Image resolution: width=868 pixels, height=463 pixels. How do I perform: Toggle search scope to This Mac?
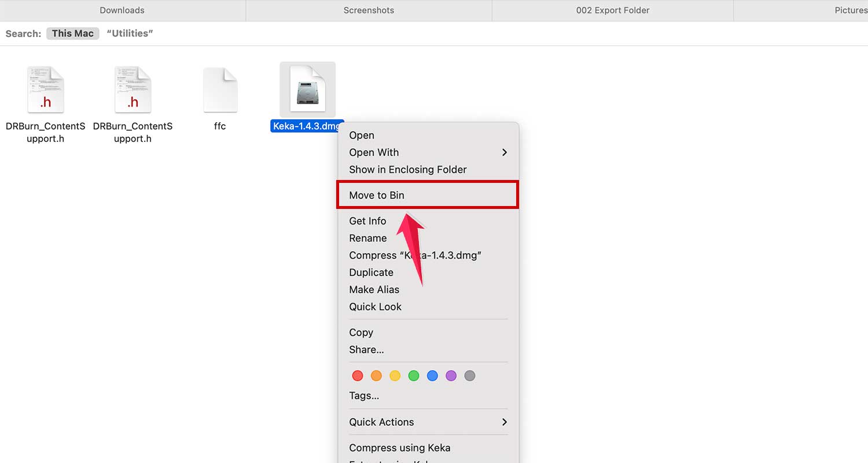click(x=72, y=33)
